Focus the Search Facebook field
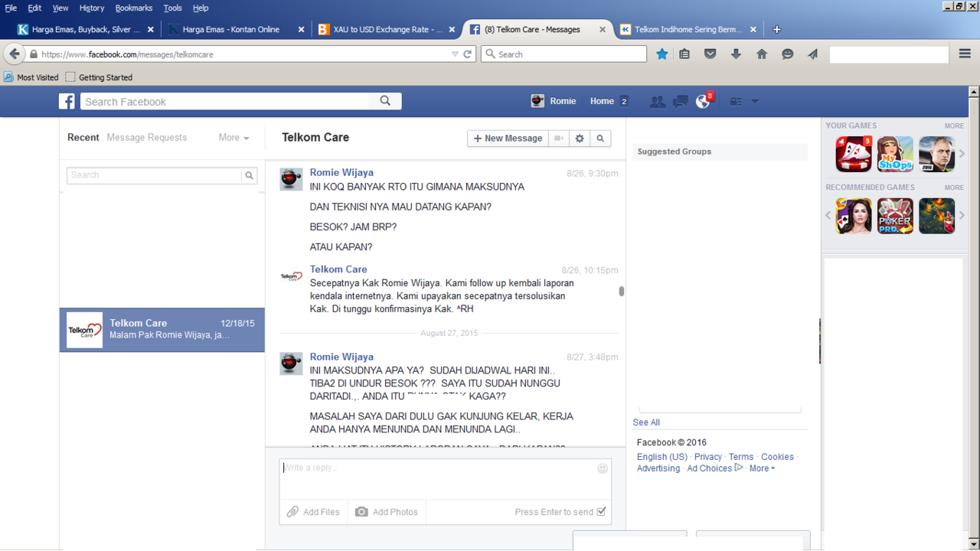The image size is (980, 551). [x=225, y=101]
